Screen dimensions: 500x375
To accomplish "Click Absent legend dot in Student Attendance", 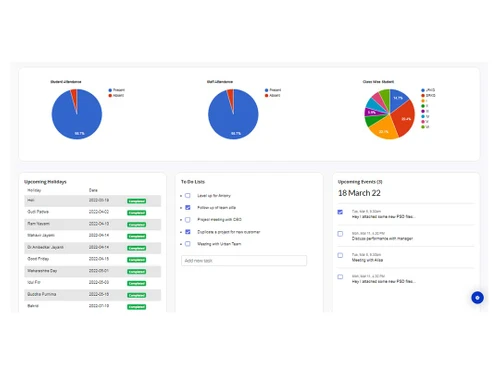I will (110, 95).
